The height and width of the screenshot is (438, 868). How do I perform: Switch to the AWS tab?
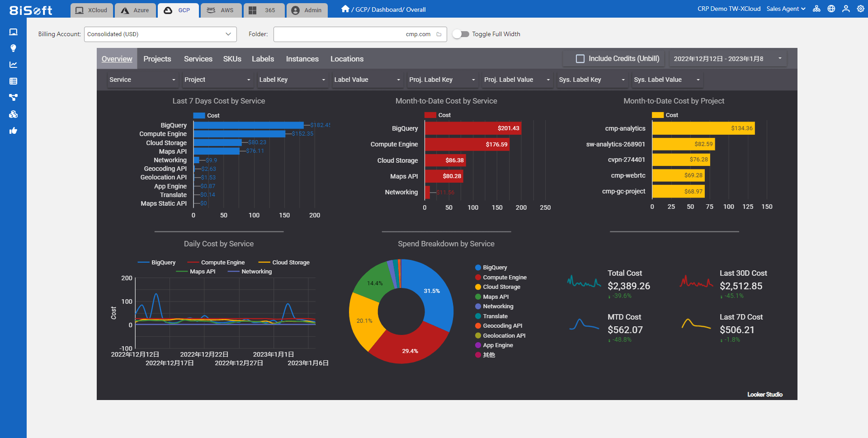(x=221, y=10)
